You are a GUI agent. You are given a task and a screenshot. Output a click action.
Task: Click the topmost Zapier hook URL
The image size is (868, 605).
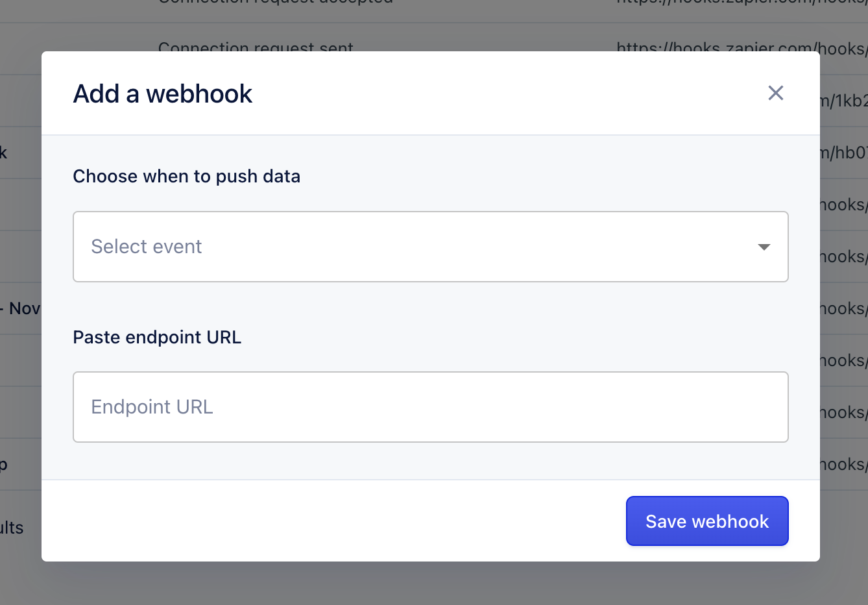740,3
